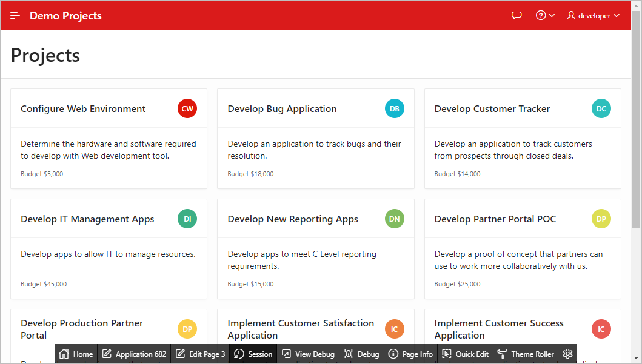Screen dimensions: 642x364
Task: Open Implement Customer Satisfaction Application title
Action: [x=301, y=329]
